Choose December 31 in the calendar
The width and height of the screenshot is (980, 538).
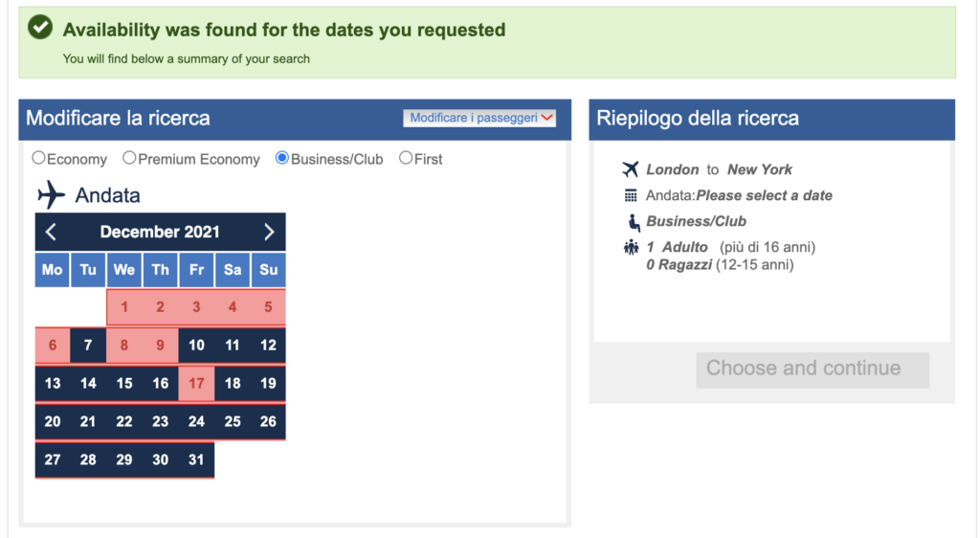point(196,460)
